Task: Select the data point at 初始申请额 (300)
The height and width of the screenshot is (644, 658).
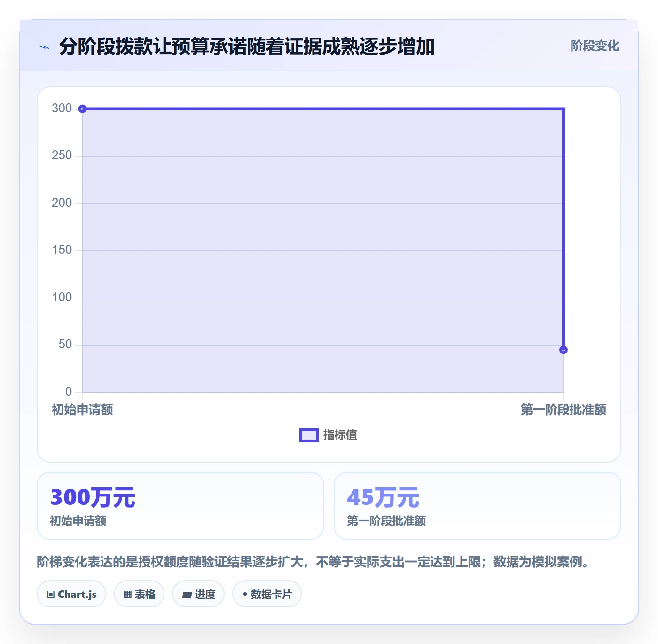Action: (82, 109)
